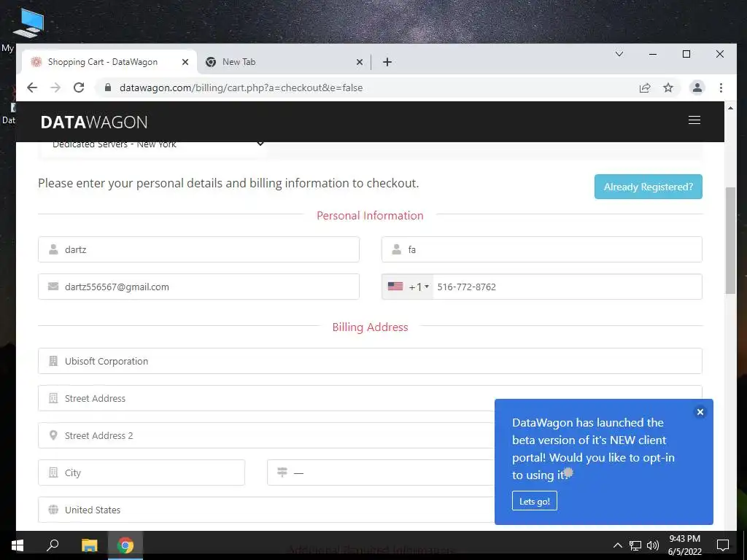Viewport: 747px width, 560px height.
Task: Close the Shopping Cart - DataWagon tab
Action: (185, 62)
